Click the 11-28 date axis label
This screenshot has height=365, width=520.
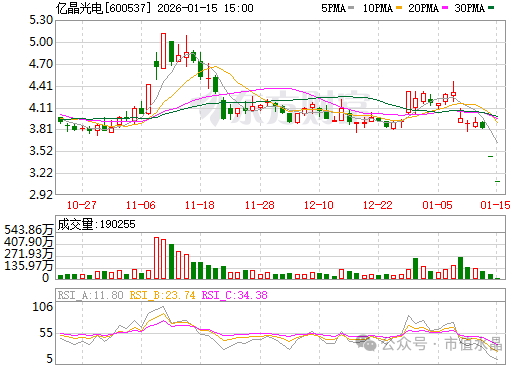260,205
